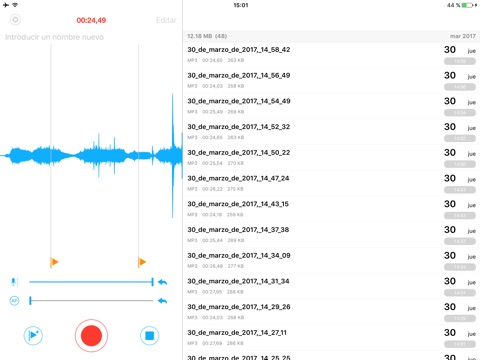480x360 pixels.
Task: Click the audio waveform display
Action: click(91, 155)
